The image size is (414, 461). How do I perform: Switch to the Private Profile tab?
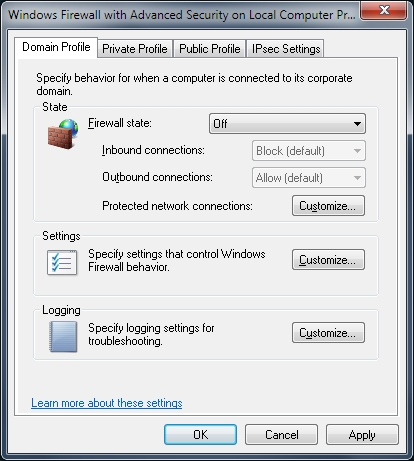(135, 49)
